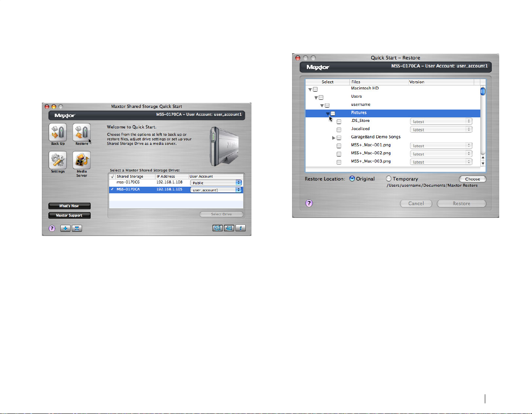Click the Maxtor Support button
532x414 pixels.
click(69, 215)
